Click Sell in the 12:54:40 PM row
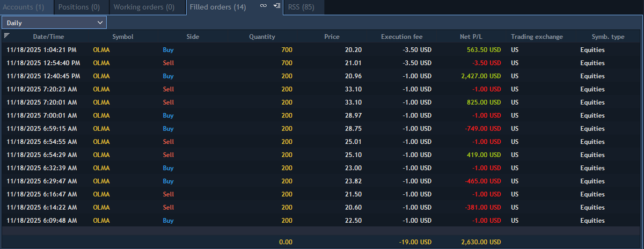Viewport: 644px width, 249px height. 169,63
